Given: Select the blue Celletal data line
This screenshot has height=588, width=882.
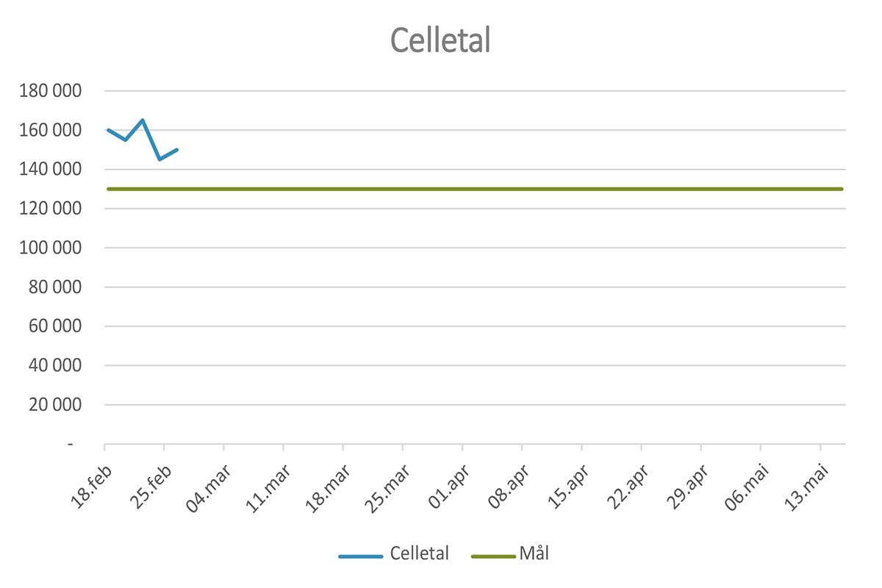Looking at the screenshot, I should click(151, 139).
